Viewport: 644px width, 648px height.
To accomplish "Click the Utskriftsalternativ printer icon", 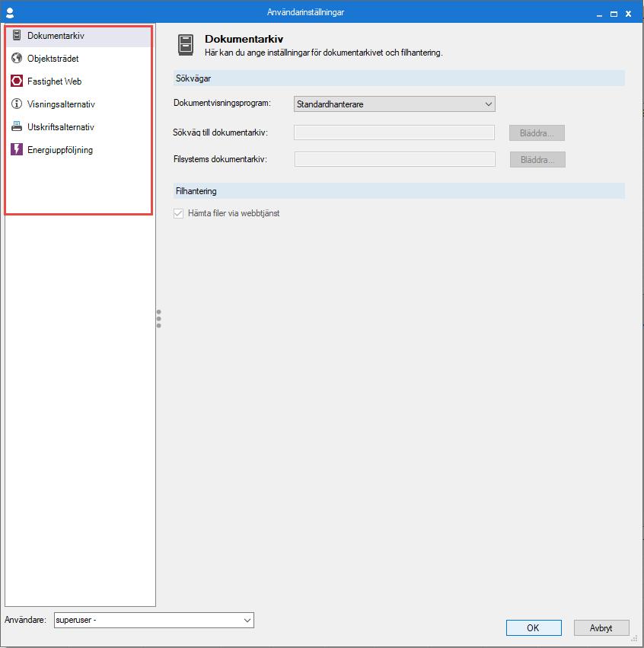I will point(17,126).
